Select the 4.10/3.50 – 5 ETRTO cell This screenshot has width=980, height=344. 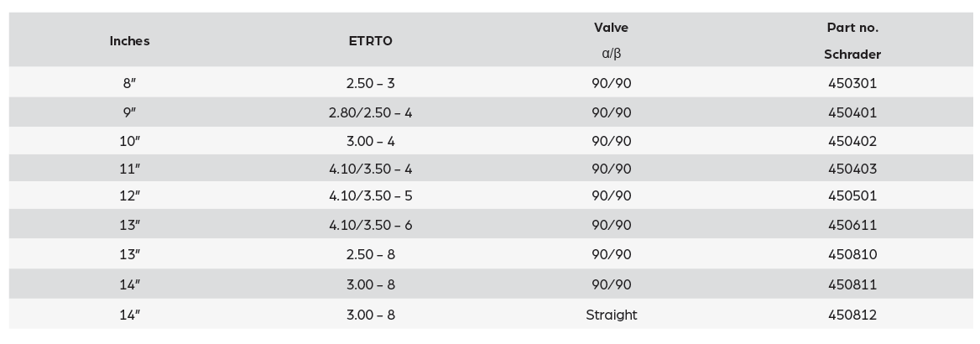(x=370, y=196)
